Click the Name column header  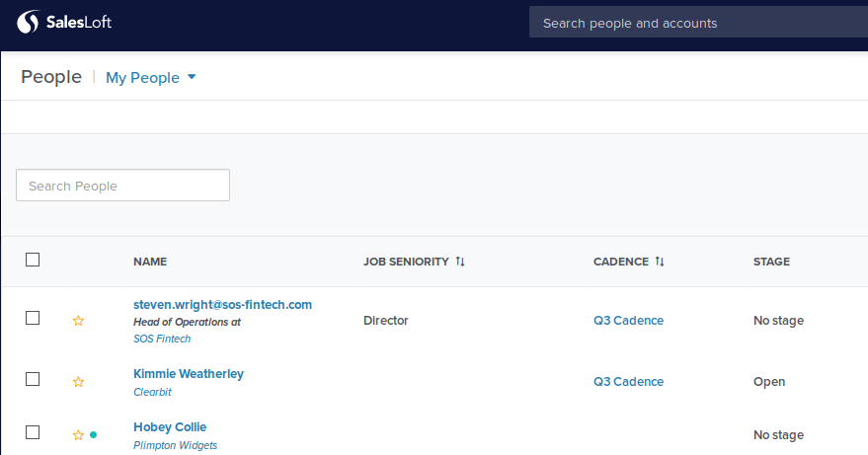[x=150, y=262]
